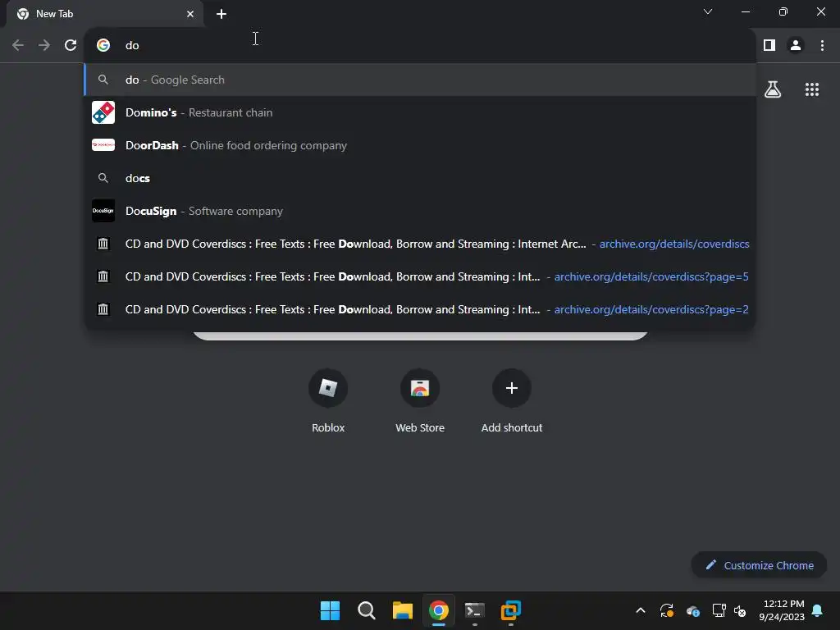
Task: Open the coverdiscs?page=2 history suggestion
Action: pos(420,309)
